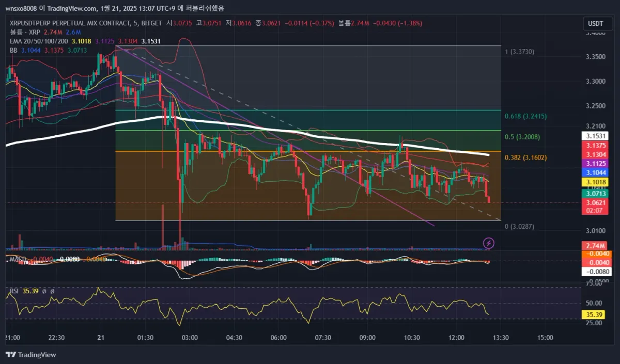Click the 0.382 (3.1602) Fibonacci label
Image resolution: width=620 pixels, height=364 pixels.
tap(525, 157)
